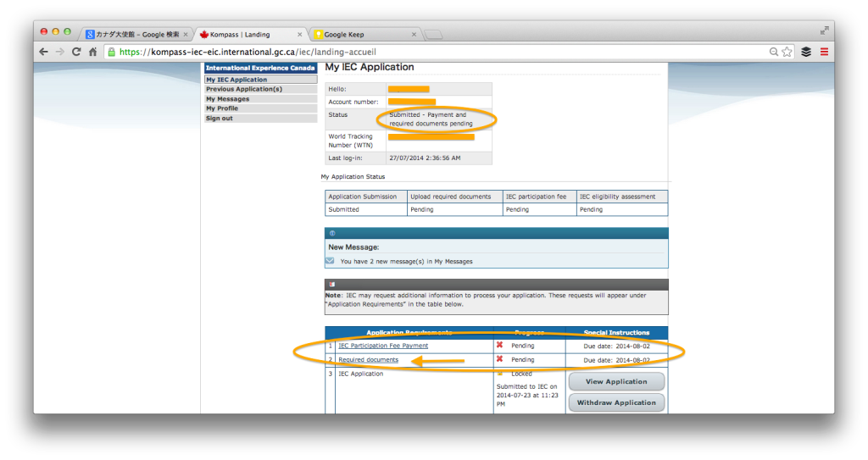Click the layers extension icon in toolbar
The height and width of the screenshot is (460, 868).
point(806,52)
